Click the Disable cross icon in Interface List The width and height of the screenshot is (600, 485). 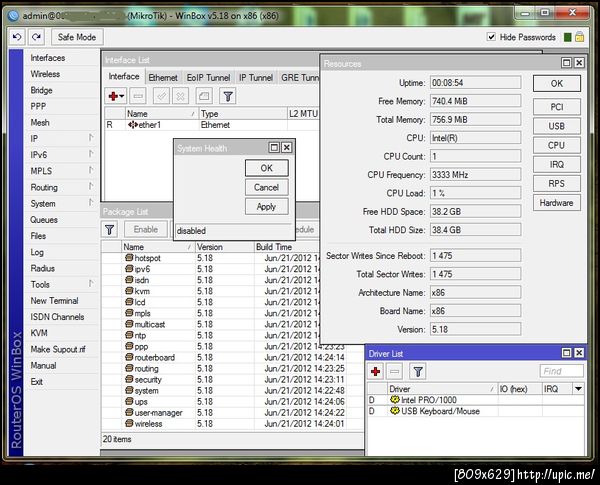(x=180, y=96)
